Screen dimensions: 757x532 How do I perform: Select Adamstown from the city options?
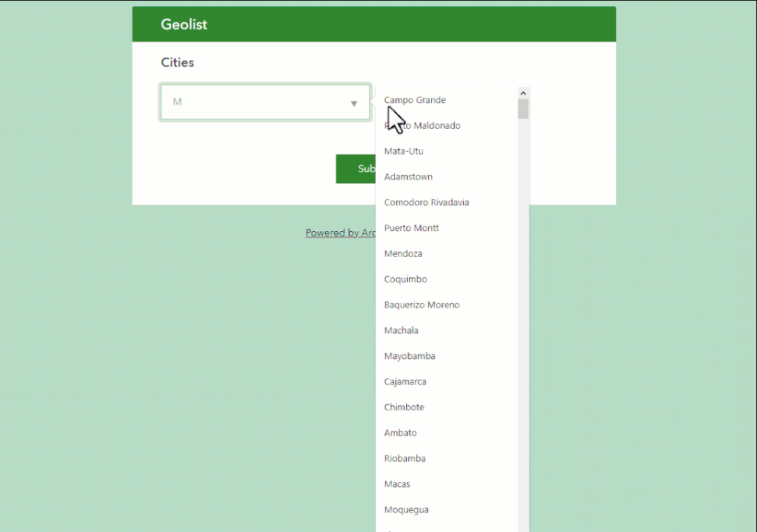[x=408, y=177]
